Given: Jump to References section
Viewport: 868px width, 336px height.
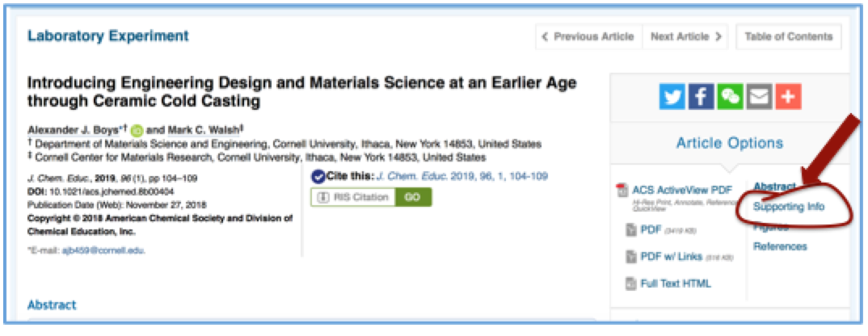Looking at the screenshot, I should [x=780, y=246].
